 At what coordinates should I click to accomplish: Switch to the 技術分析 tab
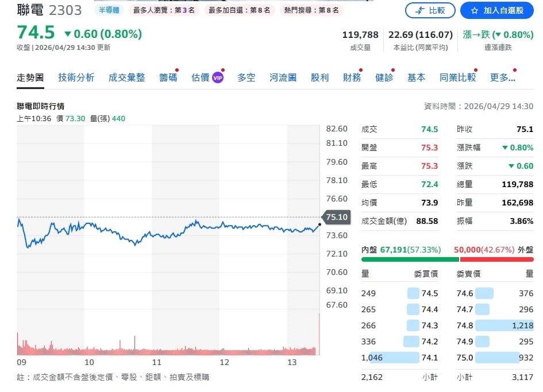(75, 77)
